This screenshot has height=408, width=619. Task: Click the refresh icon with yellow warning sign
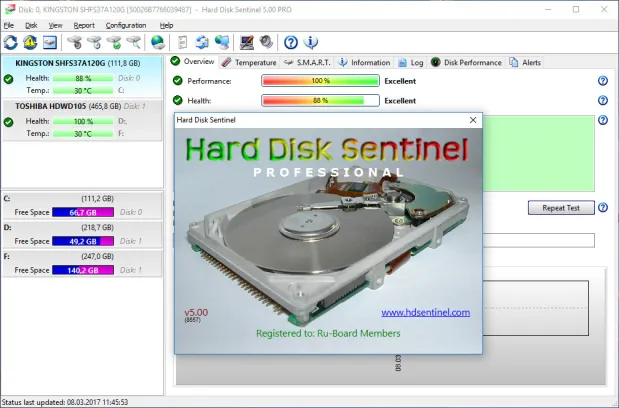pyautogui.click(x=30, y=42)
